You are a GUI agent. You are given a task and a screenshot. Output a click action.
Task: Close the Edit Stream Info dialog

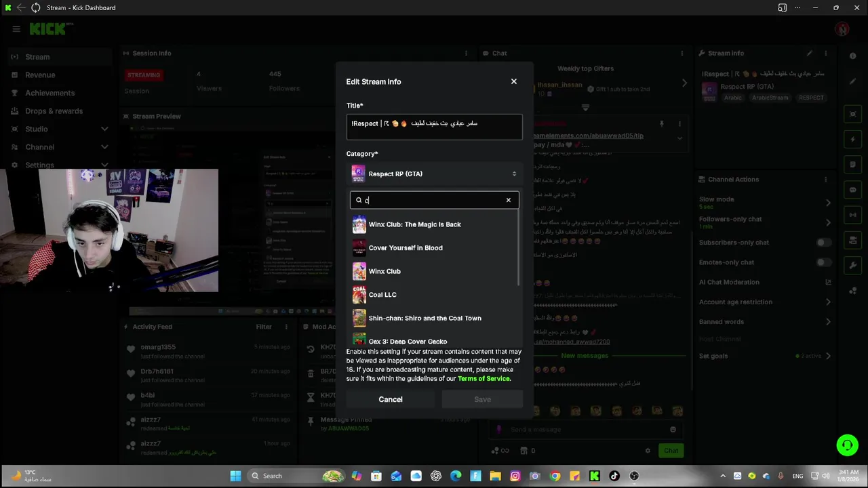513,81
